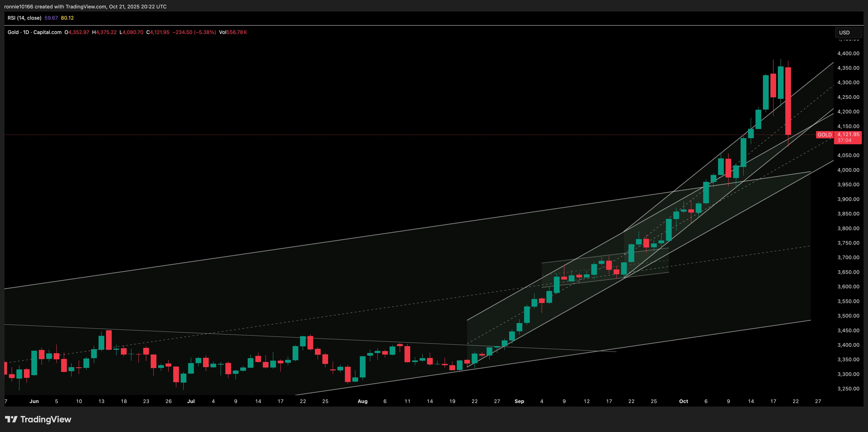
Task: Select the large red candle at far right
Action: click(x=788, y=101)
